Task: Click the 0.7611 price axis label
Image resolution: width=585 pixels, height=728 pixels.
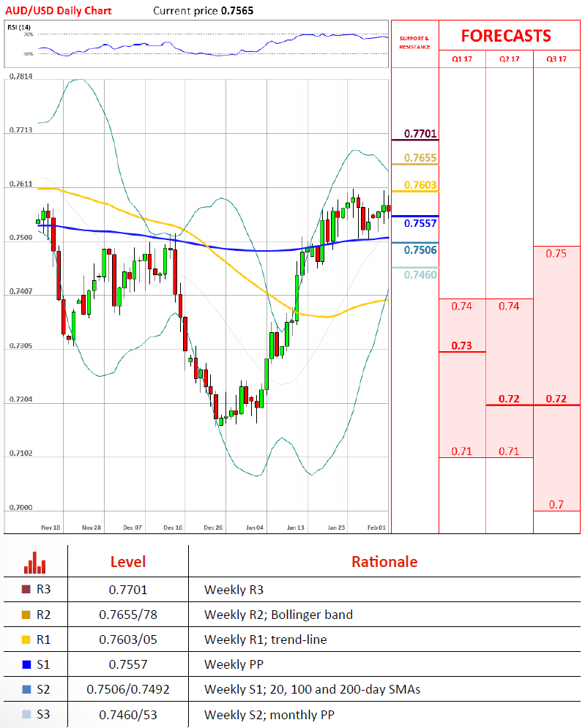Action: pos(21,184)
